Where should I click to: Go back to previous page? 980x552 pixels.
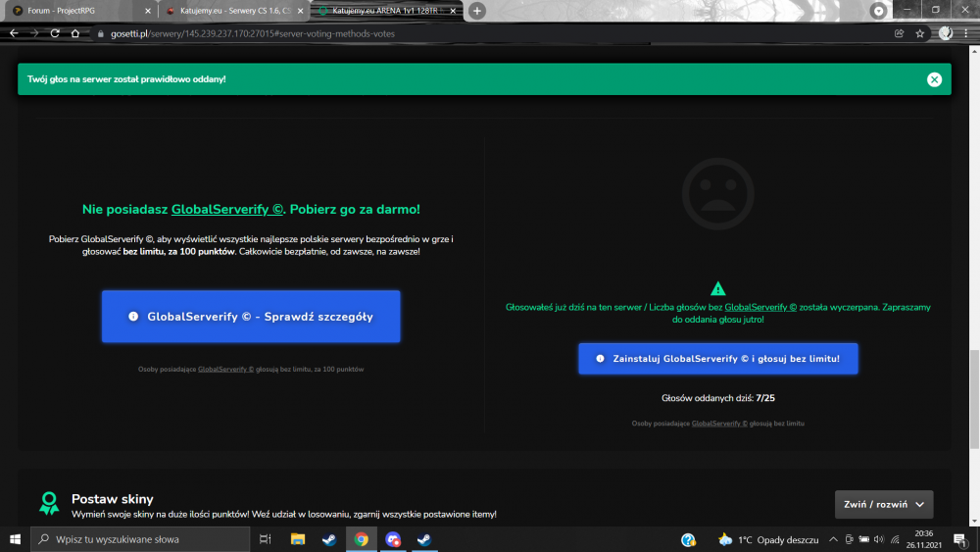click(x=14, y=33)
